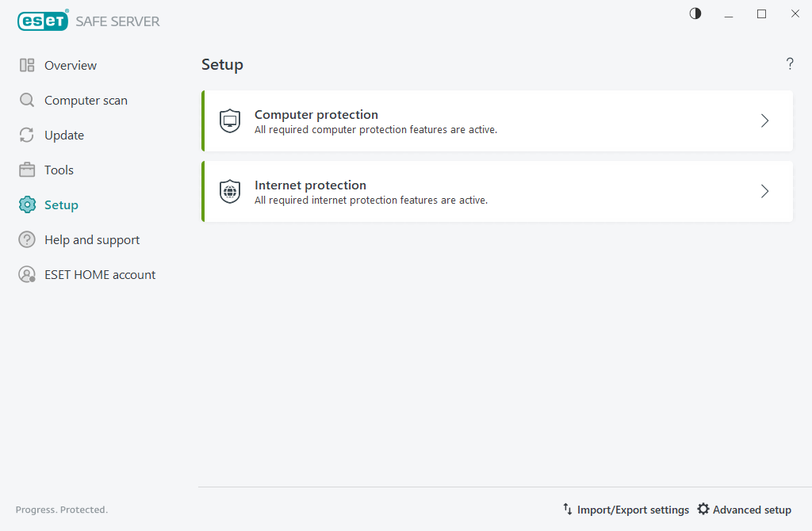The height and width of the screenshot is (531, 812).
Task: Click the ESET HOME account user icon
Action: coord(27,274)
